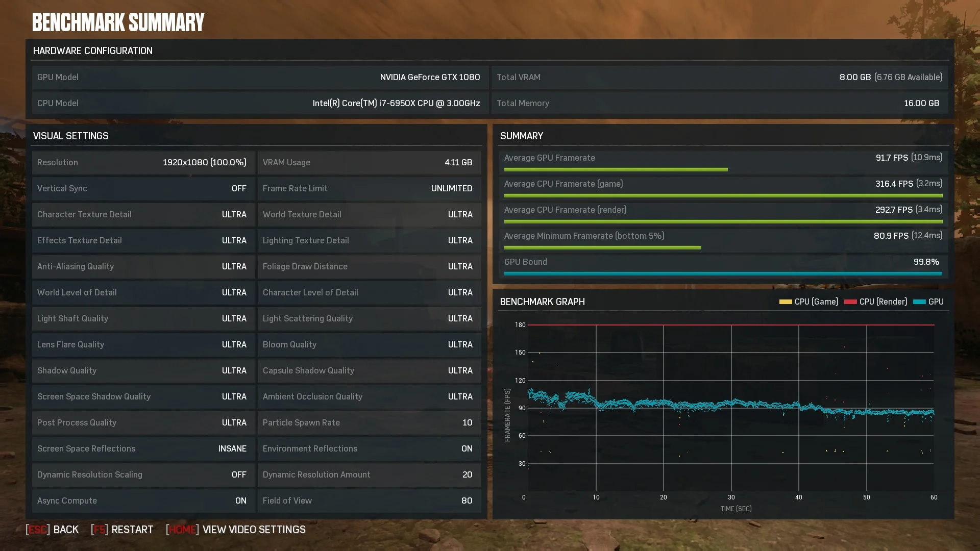Click the Average CPU Framerate (game) row
Image resolution: width=980 pixels, height=551 pixels.
click(x=723, y=188)
